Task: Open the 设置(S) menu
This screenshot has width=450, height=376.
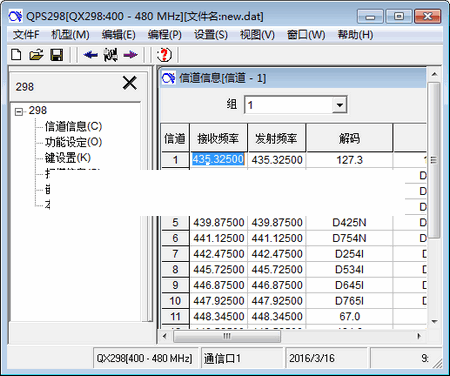Action: pyautogui.click(x=211, y=35)
